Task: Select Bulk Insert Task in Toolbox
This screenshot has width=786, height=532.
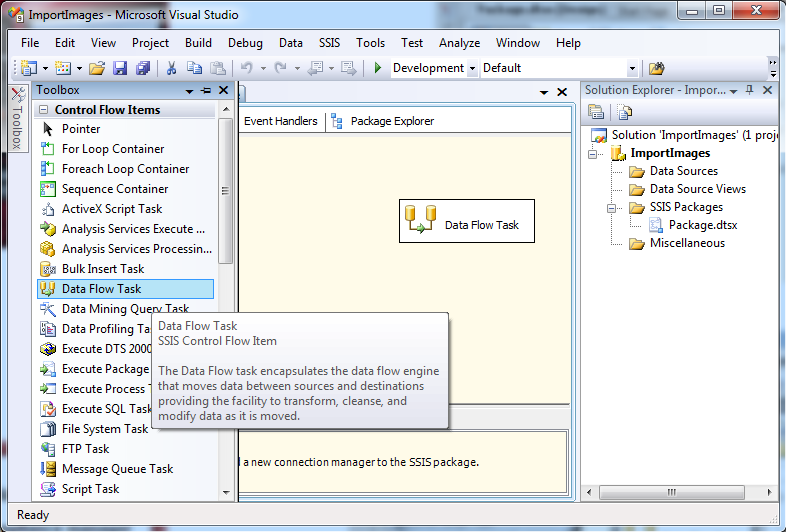Action: pos(125,269)
